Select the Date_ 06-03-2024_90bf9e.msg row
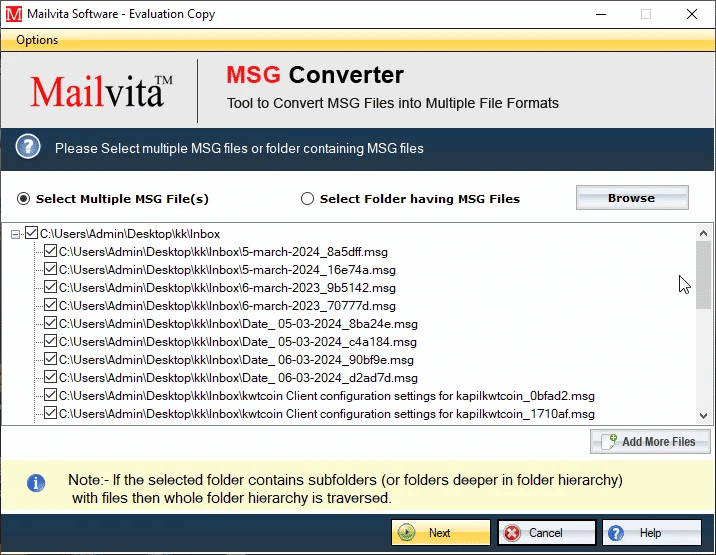Screen dimensions: 716x555 pos(237,360)
